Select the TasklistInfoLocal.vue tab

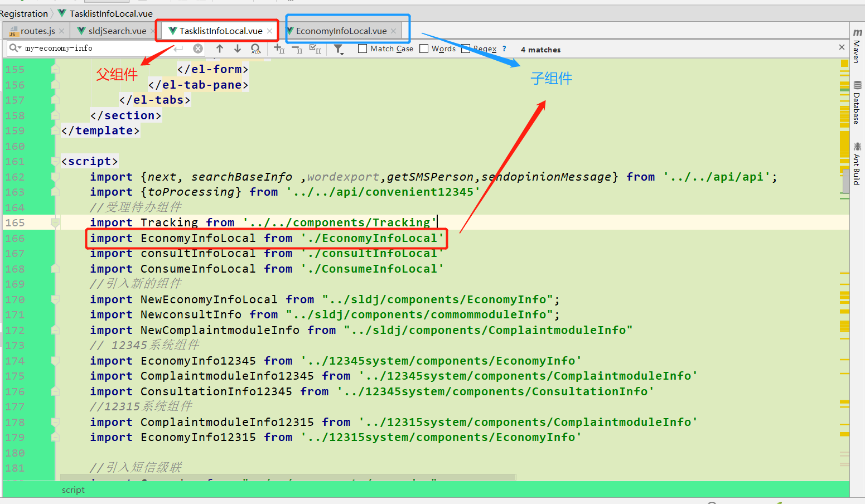(x=221, y=31)
